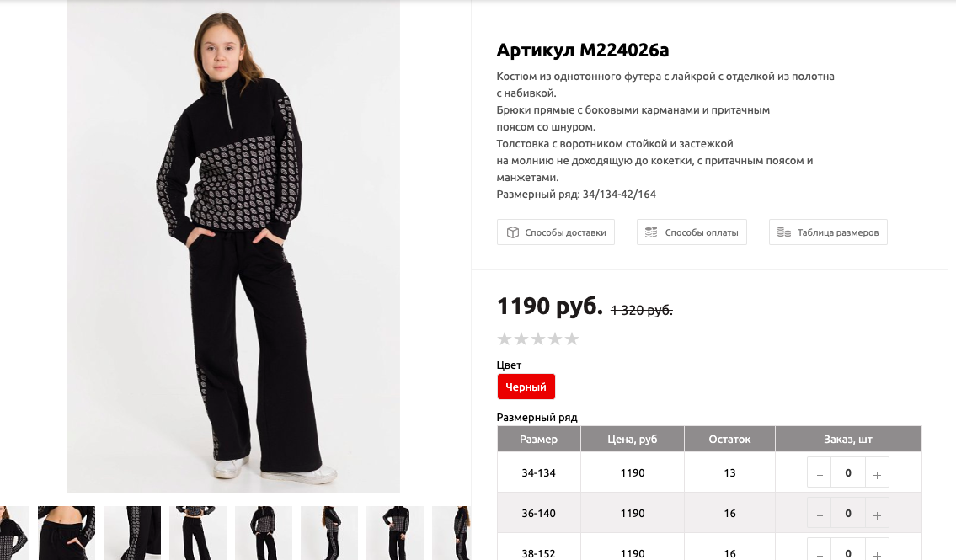Increase quantity for size 36-140

(877, 514)
